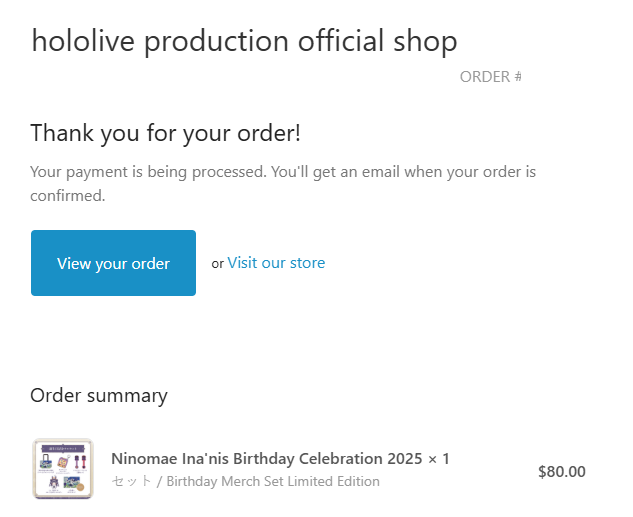Click the $80.00 price
This screenshot has height=517, width=633.
click(x=561, y=472)
